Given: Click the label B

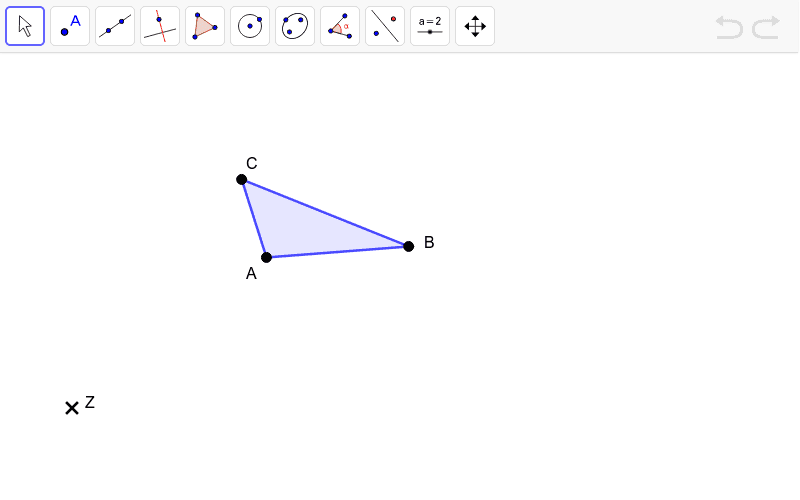Looking at the screenshot, I should point(429,242).
